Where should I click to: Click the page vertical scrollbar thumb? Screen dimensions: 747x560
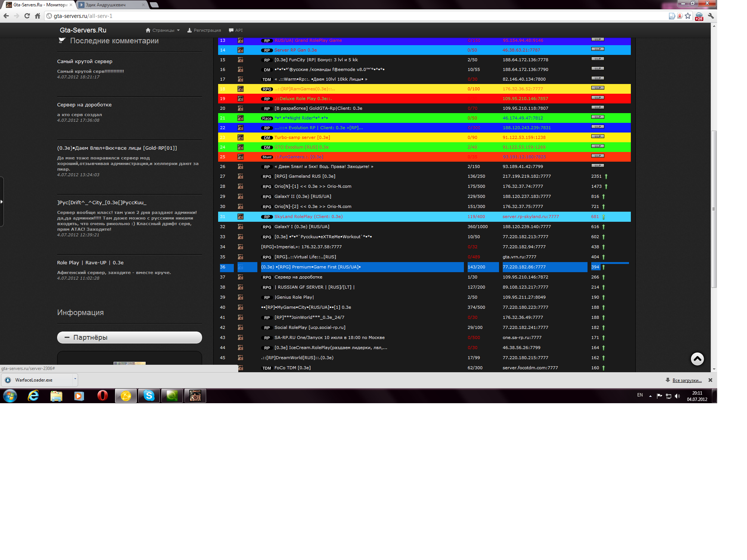click(x=714, y=209)
